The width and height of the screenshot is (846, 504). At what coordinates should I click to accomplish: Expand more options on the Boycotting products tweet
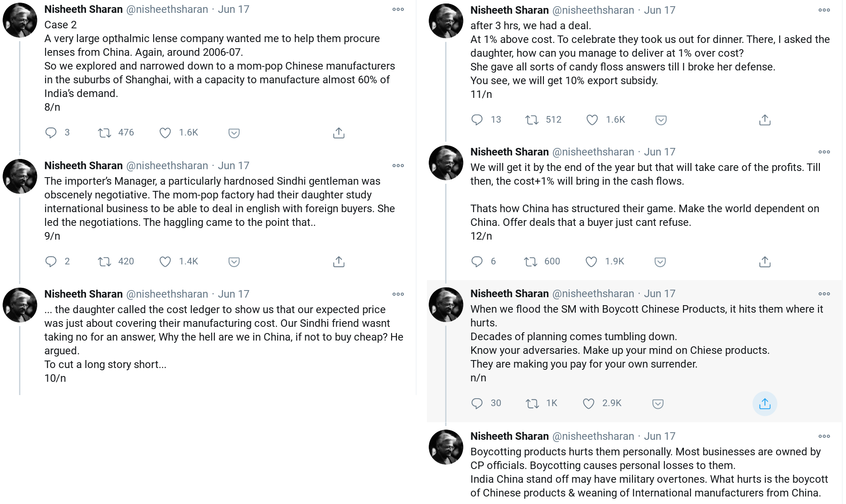824,436
